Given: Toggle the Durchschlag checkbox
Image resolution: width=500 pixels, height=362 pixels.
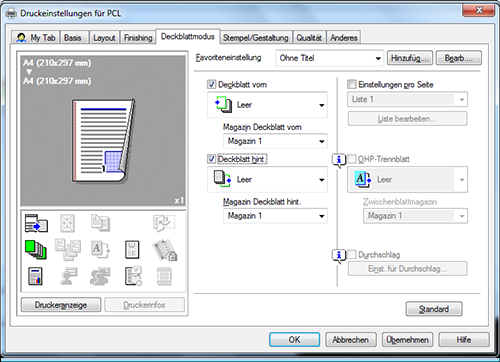Looking at the screenshot, I should (x=351, y=255).
